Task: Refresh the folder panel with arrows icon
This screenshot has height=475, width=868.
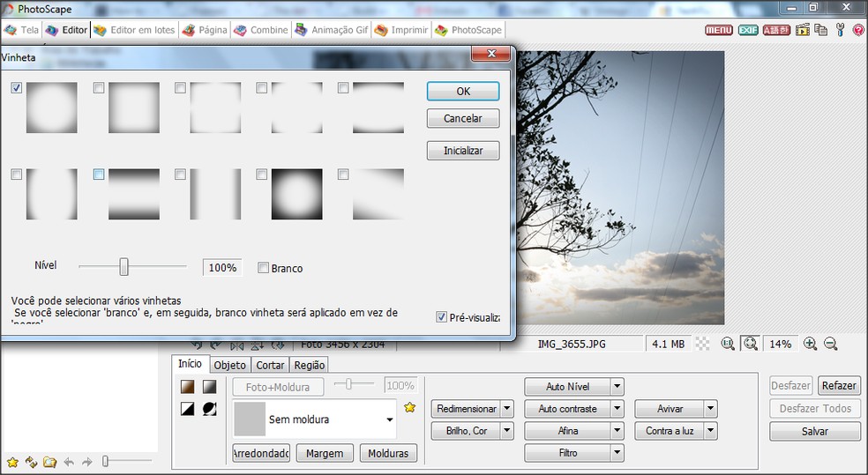Action: pos(31,462)
